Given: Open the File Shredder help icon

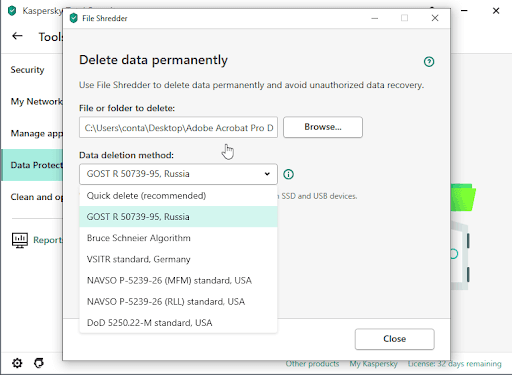Looking at the screenshot, I should pos(429,62).
